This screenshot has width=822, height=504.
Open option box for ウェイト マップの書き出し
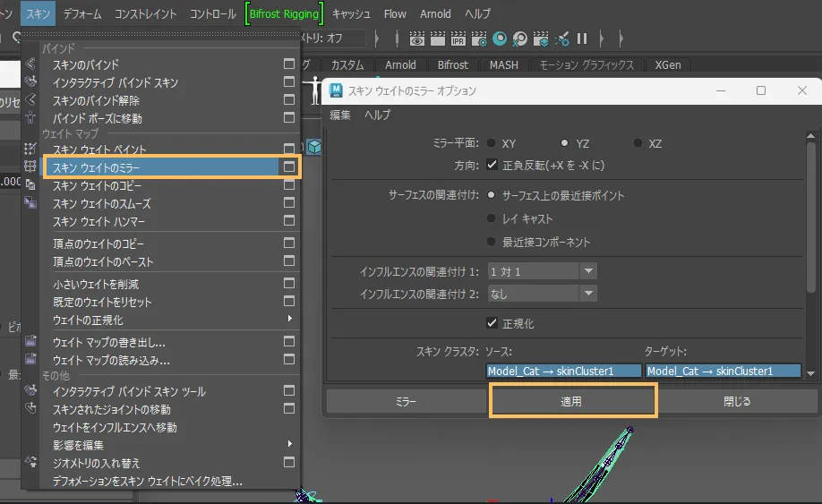[x=288, y=342]
